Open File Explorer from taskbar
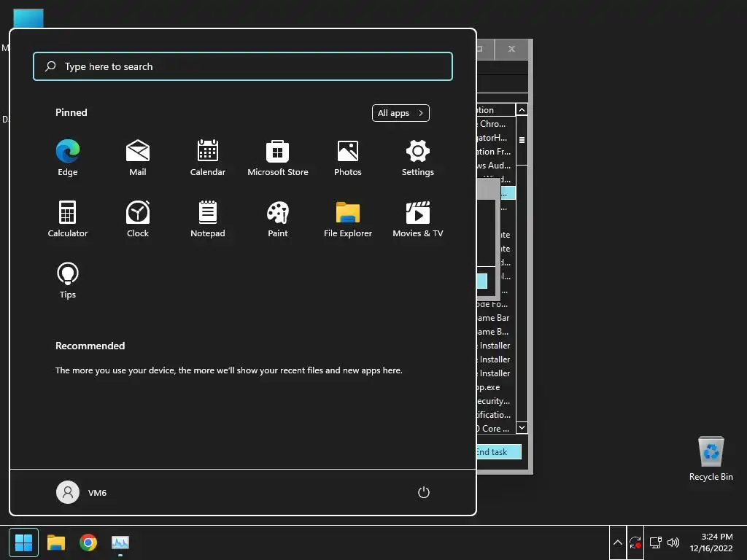This screenshot has width=747, height=560. (55, 542)
